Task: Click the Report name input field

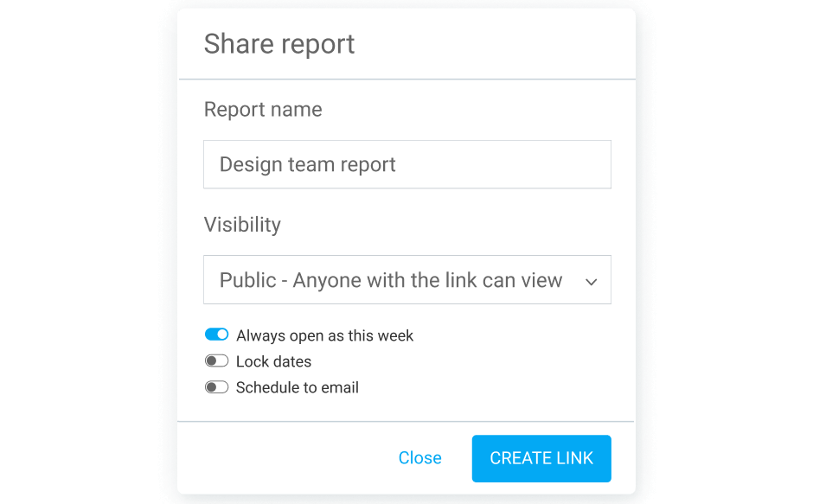Action: (406, 164)
